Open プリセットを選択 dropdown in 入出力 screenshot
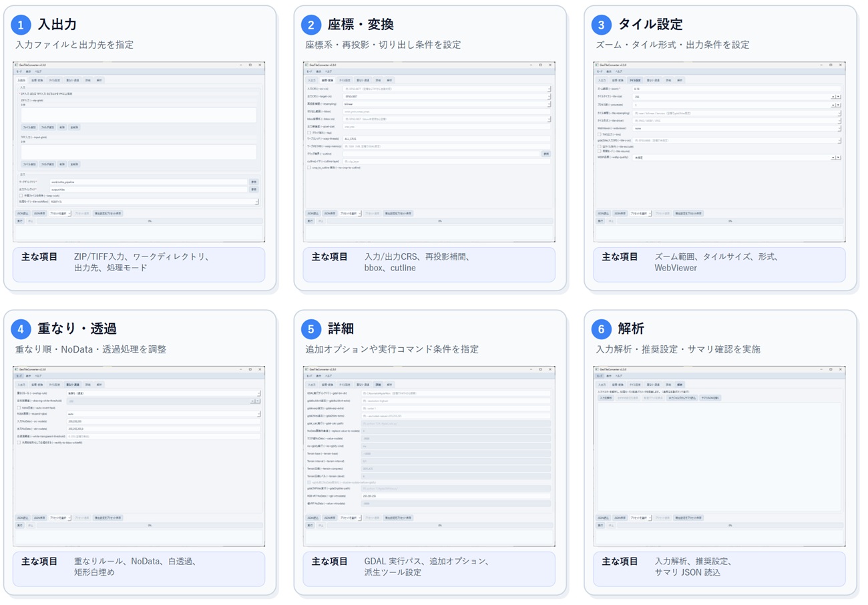Viewport: 868px width, 605px height. 60,214
